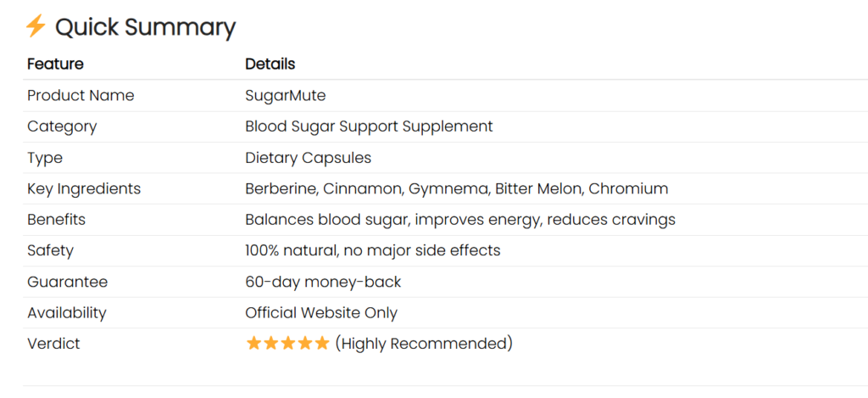Click the Key Ingredients row label
The height and width of the screenshot is (398, 868).
[84, 188]
